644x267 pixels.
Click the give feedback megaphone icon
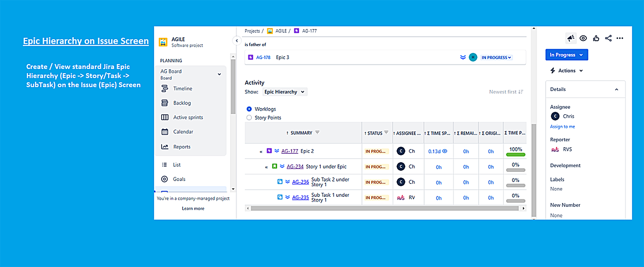coord(570,38)
